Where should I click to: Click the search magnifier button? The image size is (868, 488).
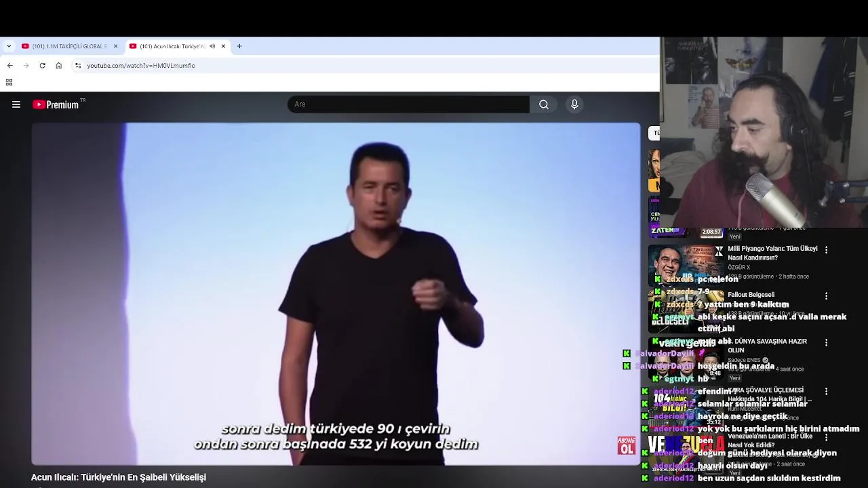point(544,104)
